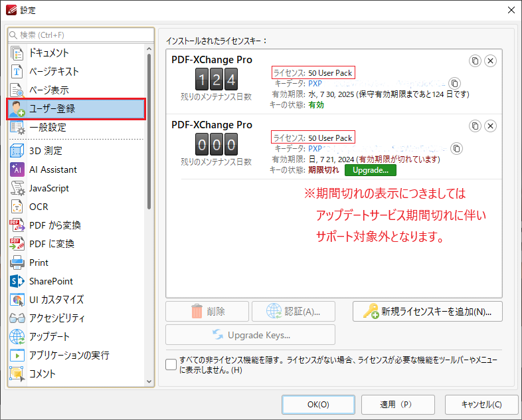Click 認証(A)... button

pos(294,312)
